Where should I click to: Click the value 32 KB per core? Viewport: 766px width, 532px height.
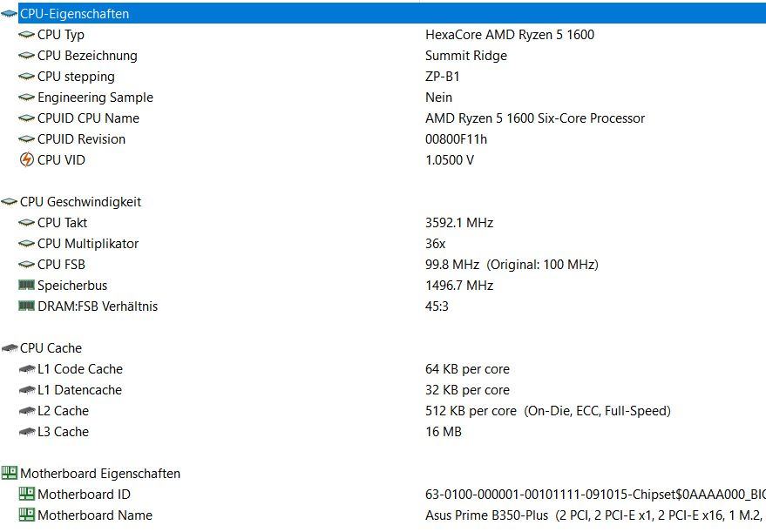click(467, 390)
